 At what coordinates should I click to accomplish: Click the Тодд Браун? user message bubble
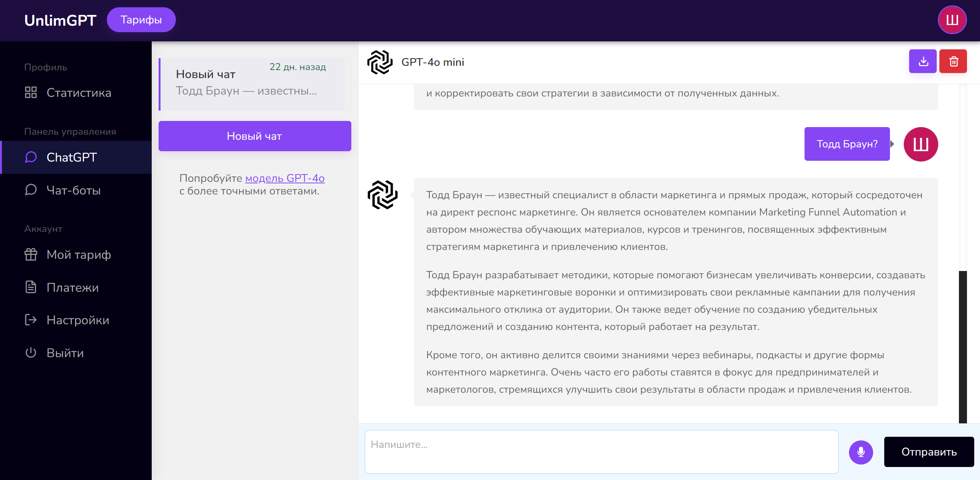coord(847,144)
